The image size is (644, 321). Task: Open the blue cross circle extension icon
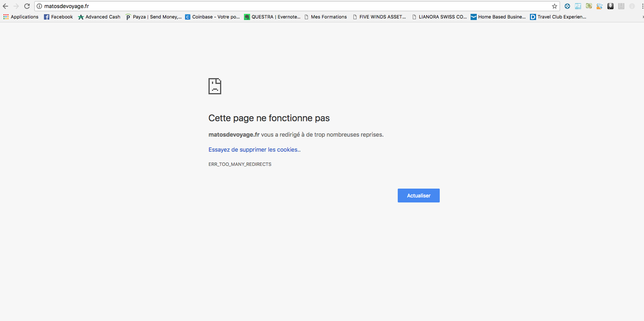pyautogui.click(x=567, y=6)
